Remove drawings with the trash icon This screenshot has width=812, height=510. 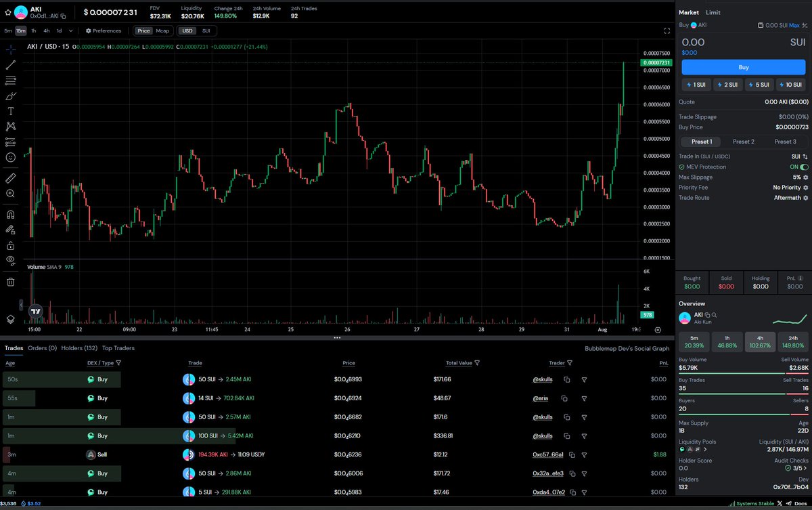tap(10, 281)
